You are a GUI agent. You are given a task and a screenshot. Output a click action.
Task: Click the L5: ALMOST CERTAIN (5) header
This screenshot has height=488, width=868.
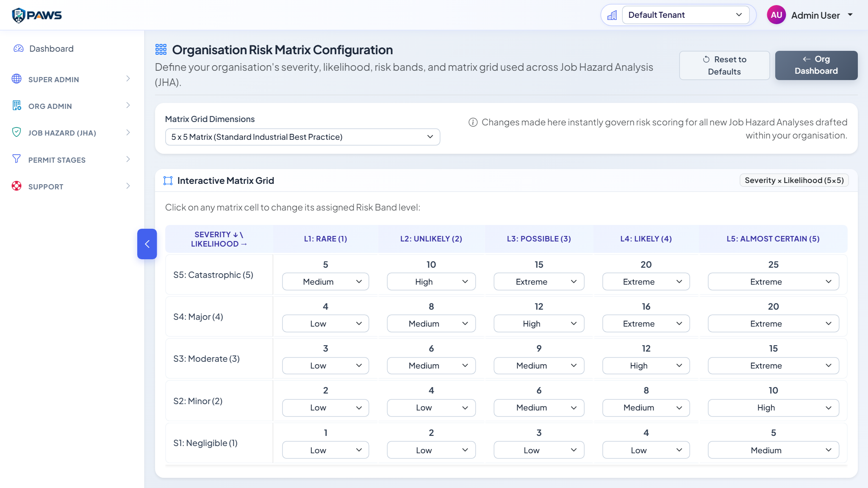pyautogui.click(x=773, y=239)
